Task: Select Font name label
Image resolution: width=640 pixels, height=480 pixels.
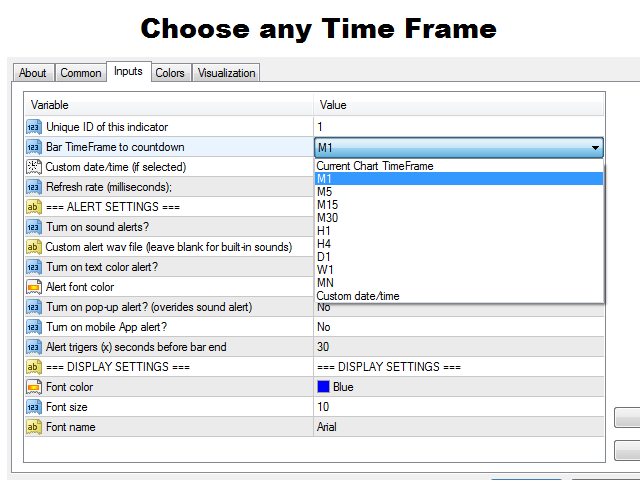Action: [x=71, y=427]
